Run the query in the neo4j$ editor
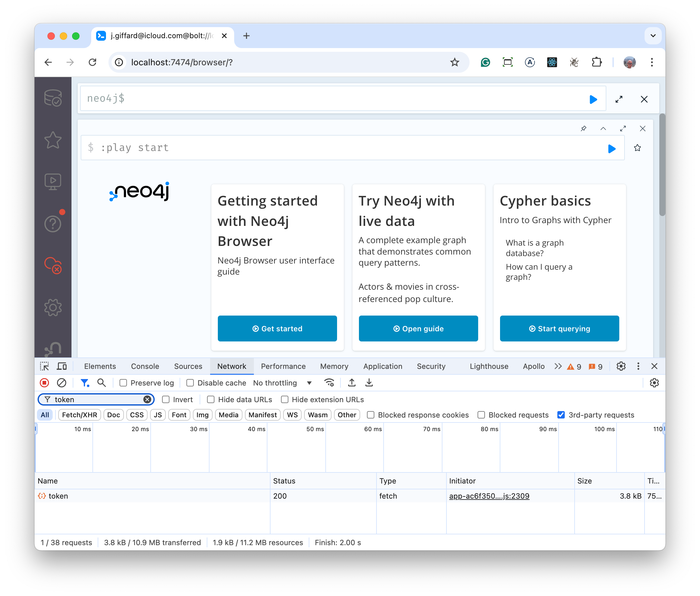The height and width of the screenshot is (596, 700). pyautogui.click(x=593, y=99)
